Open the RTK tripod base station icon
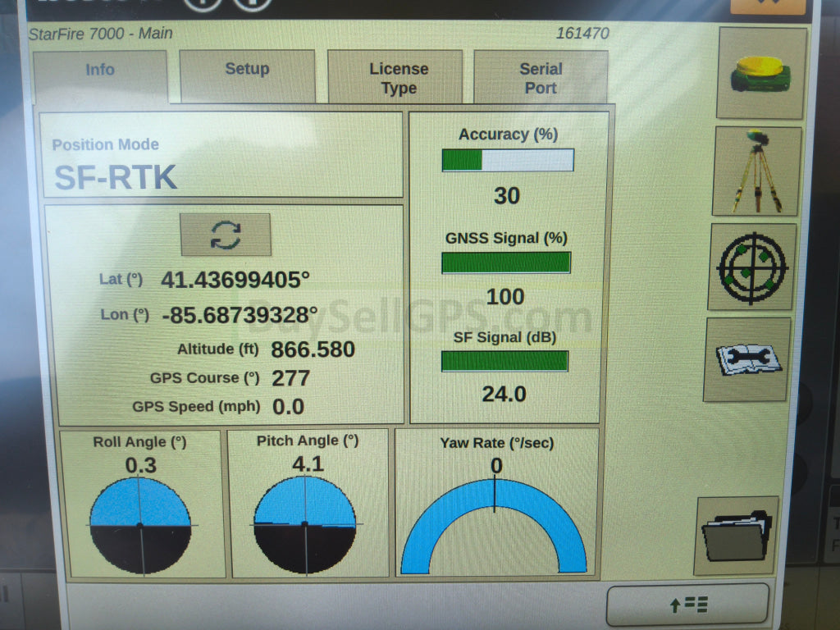The image size is (840, 630). pos(756,171)
